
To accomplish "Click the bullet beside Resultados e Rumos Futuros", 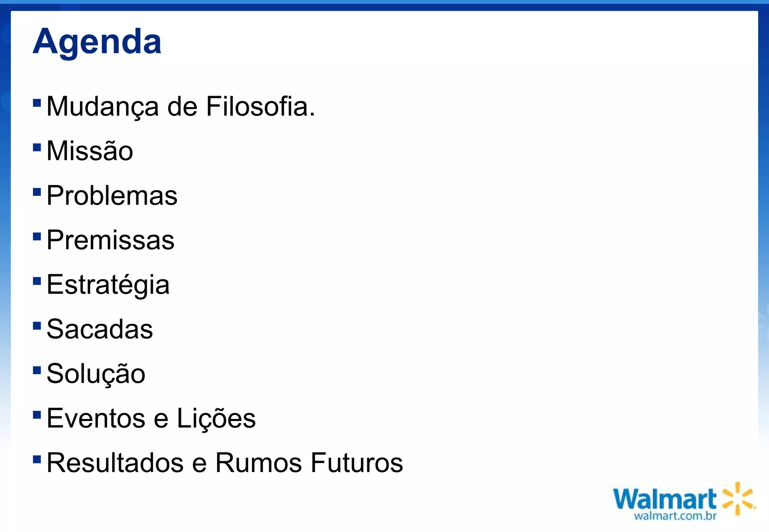I will 37,459.
